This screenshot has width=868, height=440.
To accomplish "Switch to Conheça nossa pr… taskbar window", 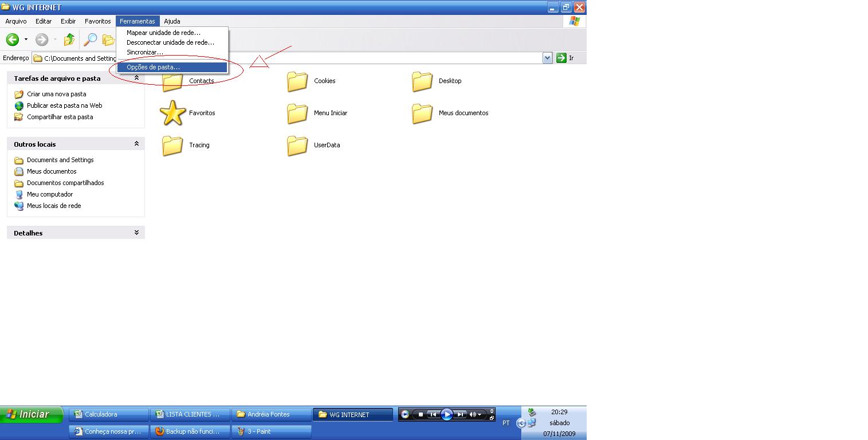I will (x=109, y=431).
